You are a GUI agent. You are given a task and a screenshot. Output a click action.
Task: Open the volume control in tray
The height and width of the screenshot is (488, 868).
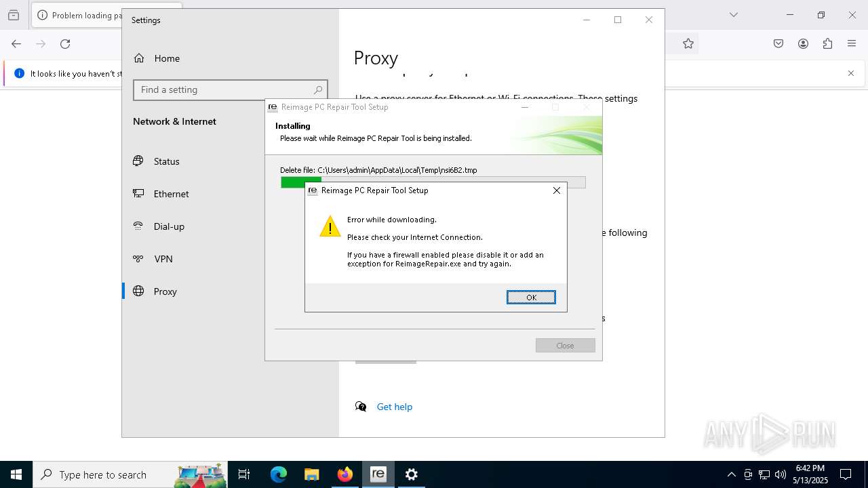pos(781,474)
